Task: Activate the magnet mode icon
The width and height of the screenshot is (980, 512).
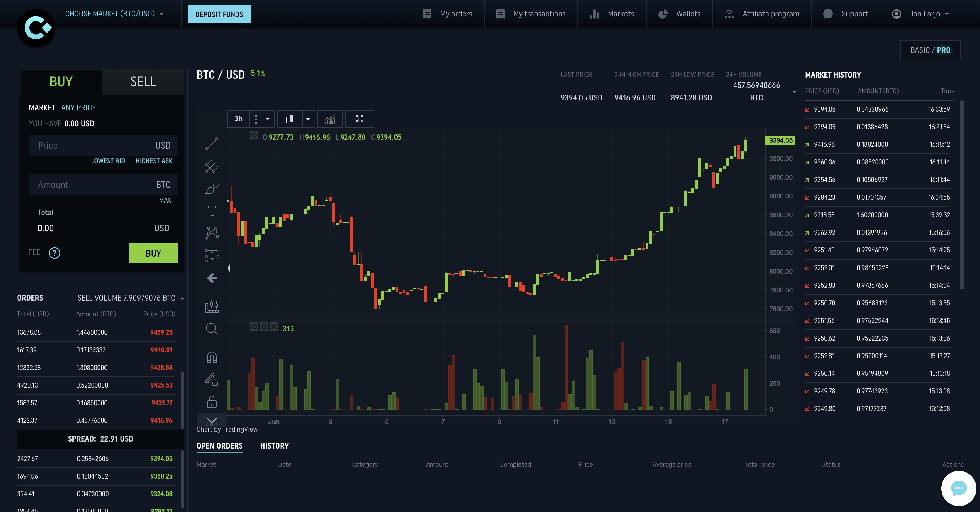Action: coord(212,358)
